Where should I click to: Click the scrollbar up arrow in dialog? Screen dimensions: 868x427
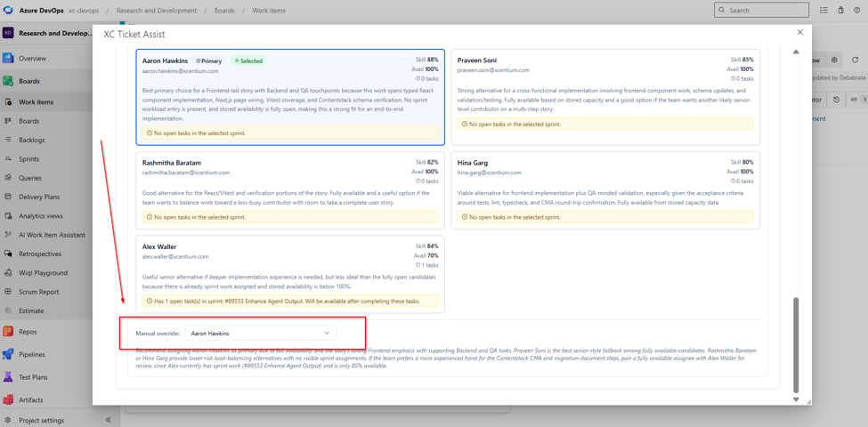(796, 52)
